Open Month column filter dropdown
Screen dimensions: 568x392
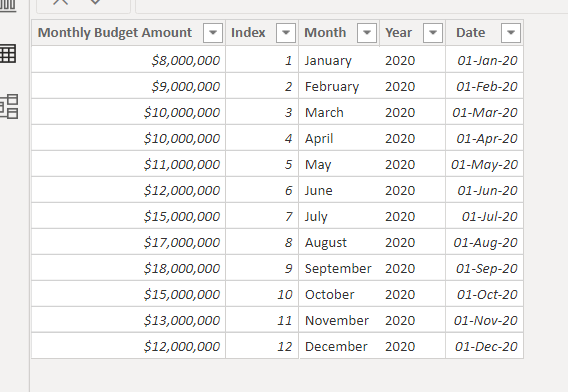367,33
